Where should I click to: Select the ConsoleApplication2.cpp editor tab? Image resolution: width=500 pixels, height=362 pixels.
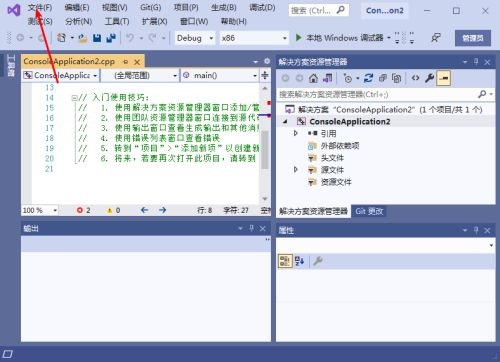[69, 61]
